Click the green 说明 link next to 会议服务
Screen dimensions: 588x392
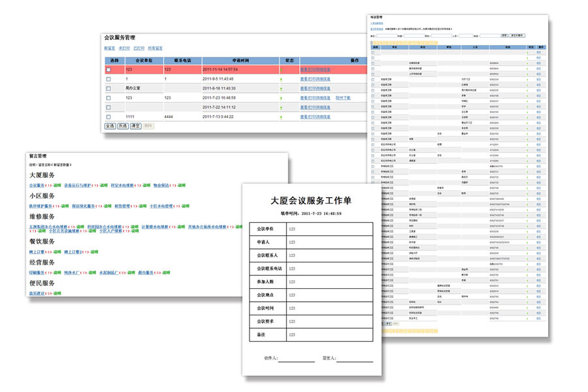[x=57, y=186]
